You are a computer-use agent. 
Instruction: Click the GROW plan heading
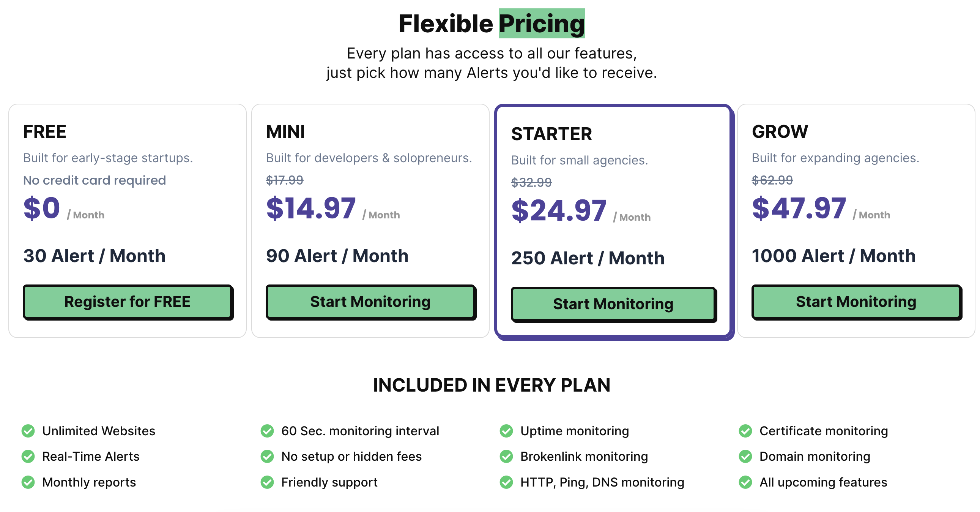[780, 132]
